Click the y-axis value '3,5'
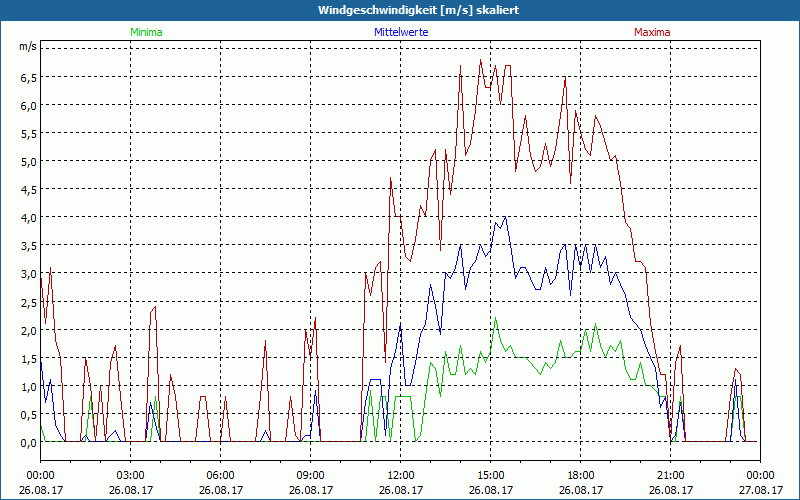This screenshot has height=500, width=800. tap(29, 246)
